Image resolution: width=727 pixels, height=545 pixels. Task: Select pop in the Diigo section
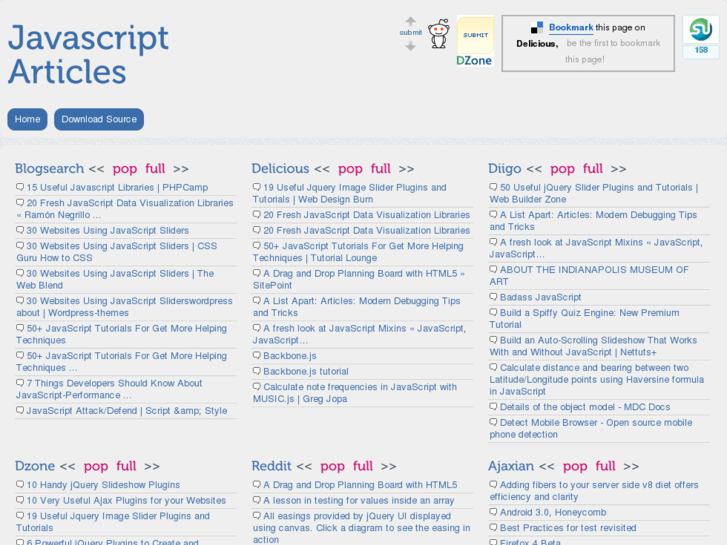pos(562,169)
